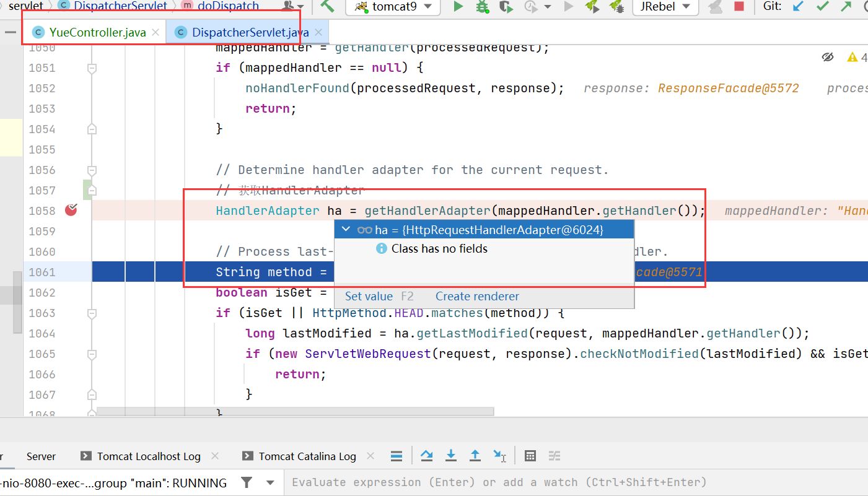Collapse the inner if at line 1065
868x496 pixels.
pos(92,354)
